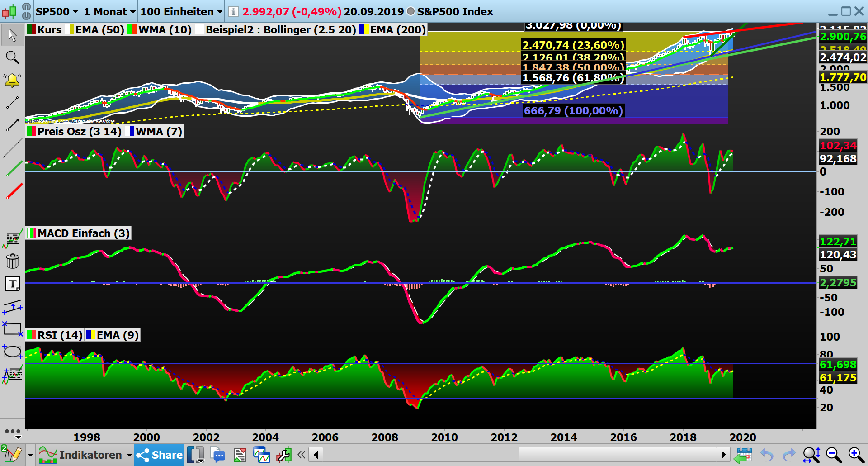Click the Kurs color swatch
The height and width of the screenshot is (466, 868).
[x=31, y=30]
